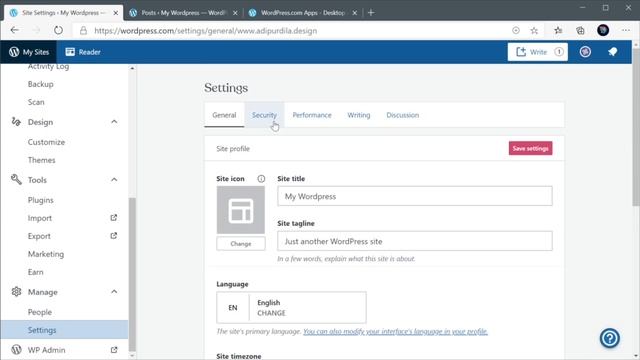Select Settings in sidebar

64,330
